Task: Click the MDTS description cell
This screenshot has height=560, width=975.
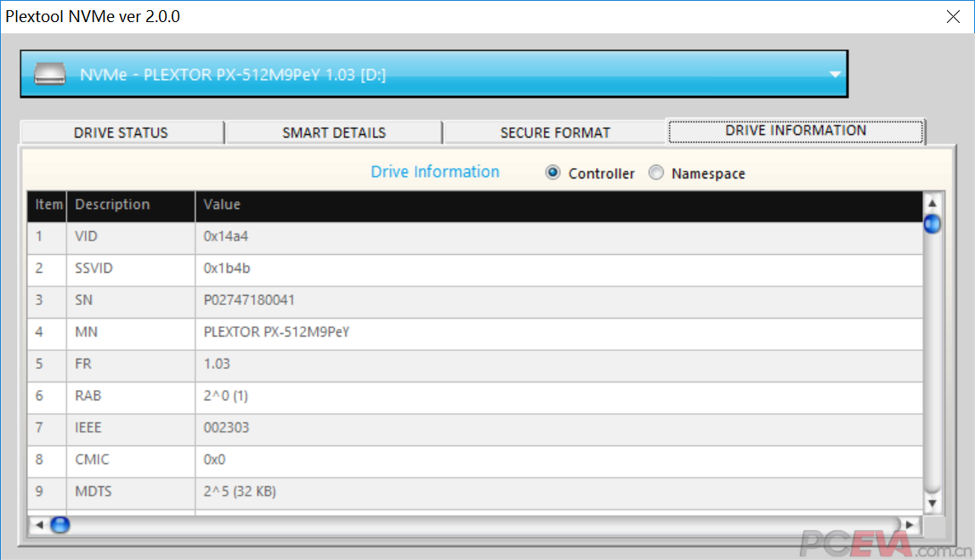Action: pyautogui.click(x=131, y=492)
